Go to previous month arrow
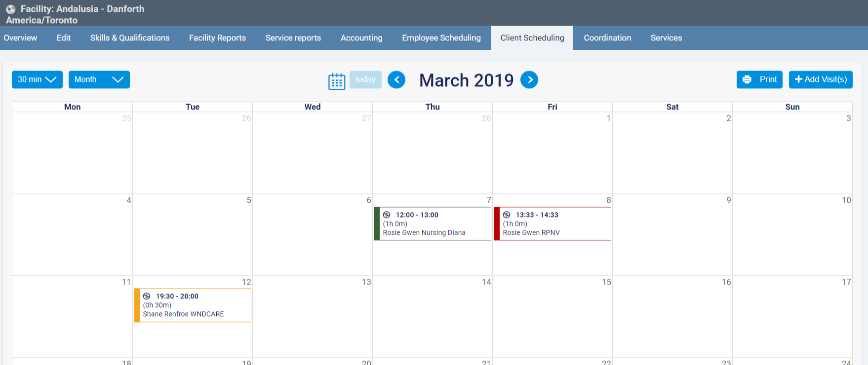This screenshot has height=365, width=868. 396,80
